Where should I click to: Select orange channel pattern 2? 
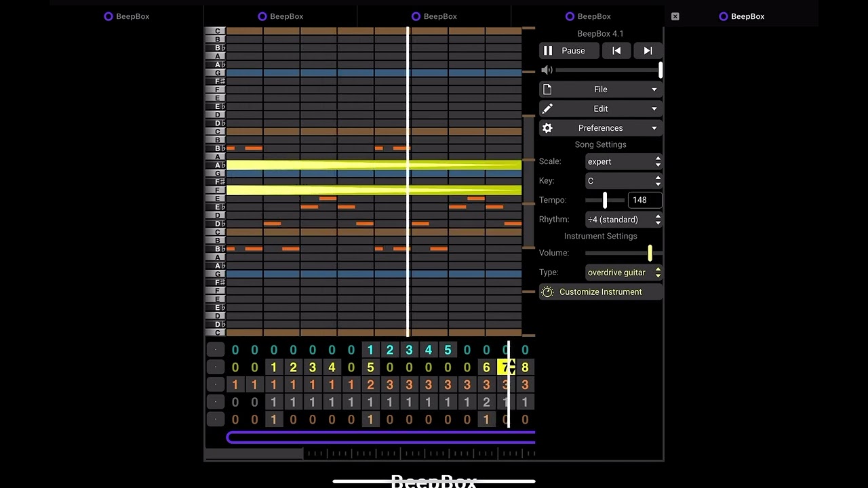(370, 385)
